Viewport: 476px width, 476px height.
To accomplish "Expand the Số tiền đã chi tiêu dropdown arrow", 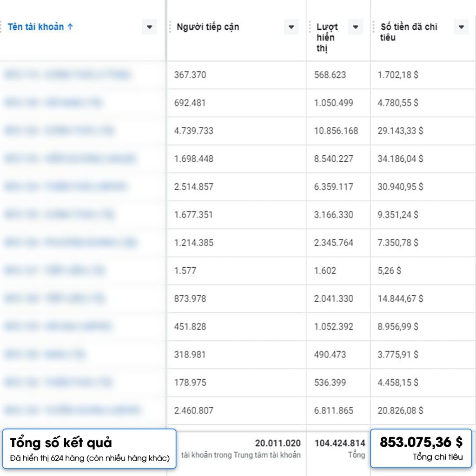I will (461, 27).
